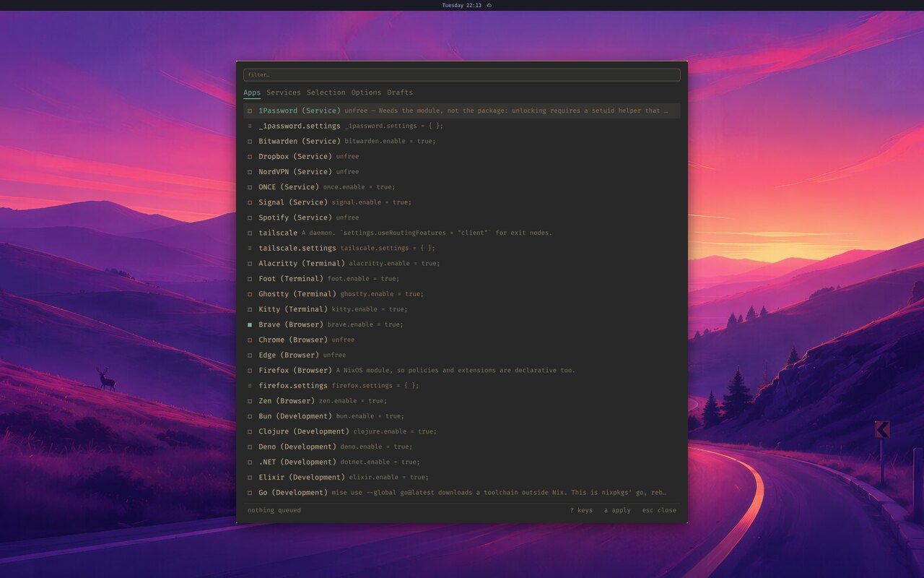Check the Signal (Service) checkbox
924x578 pixels.
pos(250,202)
